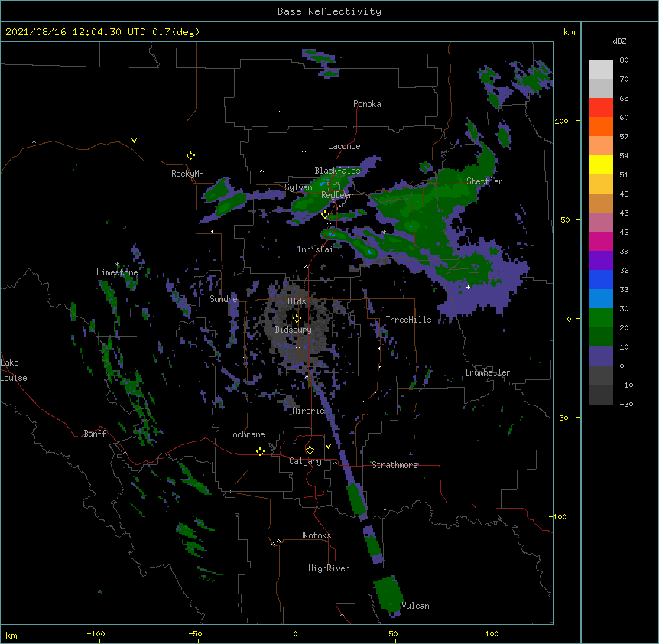Click the Blackfalds city label
This screenshot has width=659, height=644.
[337, 171]
